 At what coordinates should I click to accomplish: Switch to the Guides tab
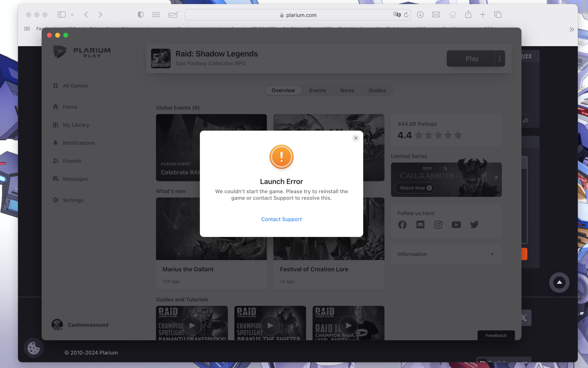point(377,90)
